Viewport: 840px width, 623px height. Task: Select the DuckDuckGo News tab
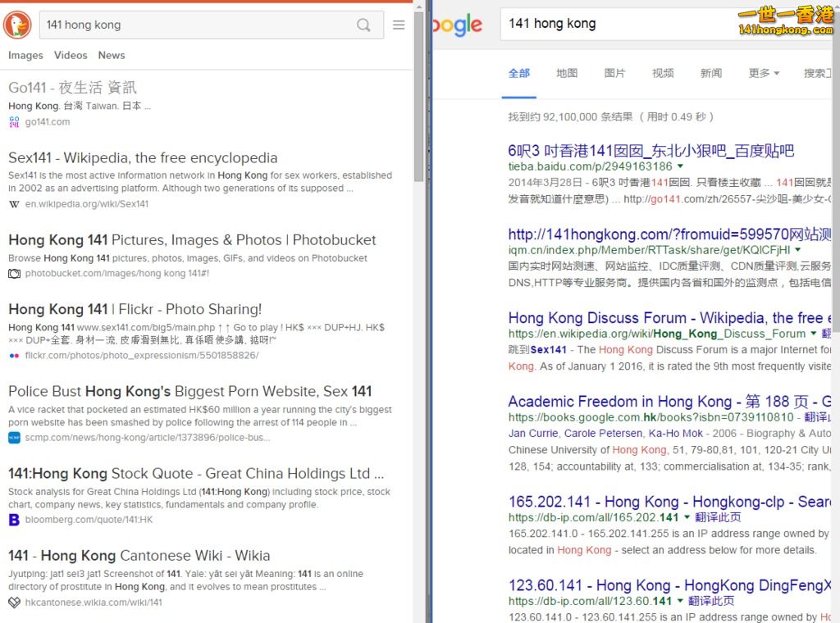coord(112,55)
